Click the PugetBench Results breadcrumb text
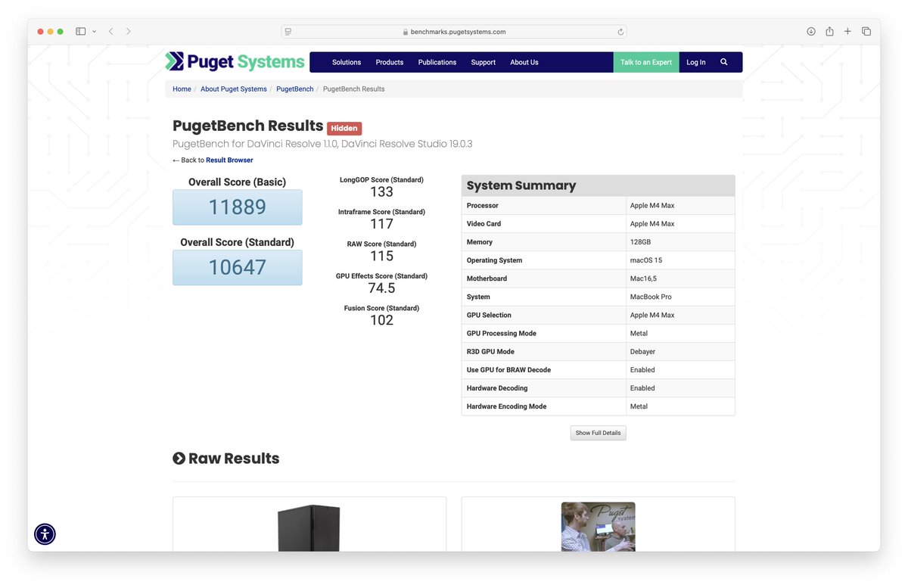Screen dimensions: 908x588 353,89
